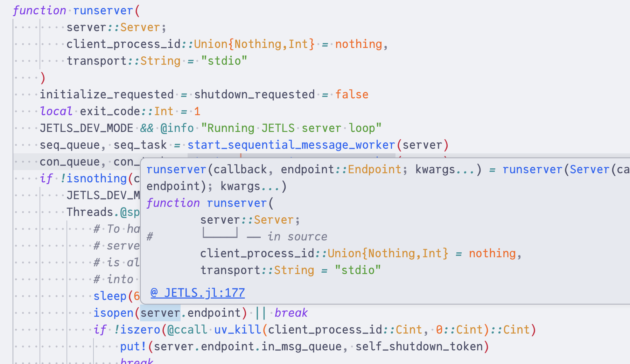Click 'in_msg_queue' field access
The height and width of the screenshot is (364, 630).
pos(301,346)
